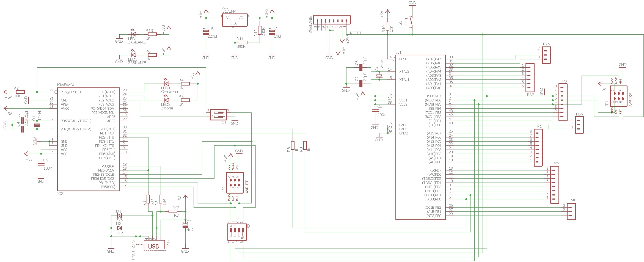Click the C5 100n capacitor
Image resolution: width=644 pixels, height=262 pixels.
[41, 164]
